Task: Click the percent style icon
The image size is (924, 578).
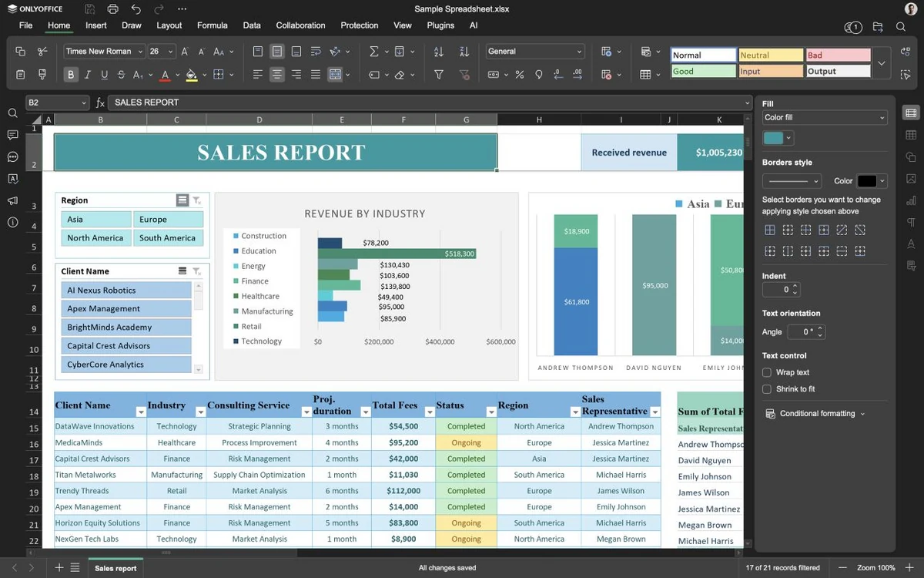Action: pyautogui.click(x=520, y=75)
